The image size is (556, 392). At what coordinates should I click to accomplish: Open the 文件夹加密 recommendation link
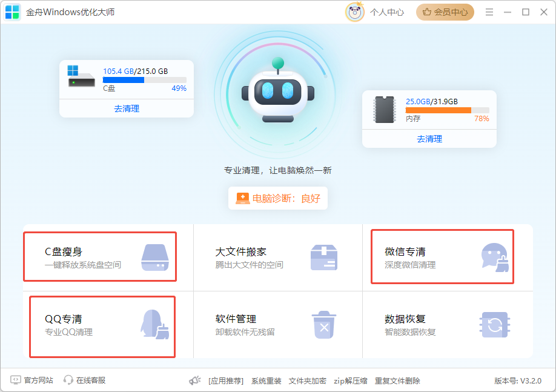coord(308,381)
